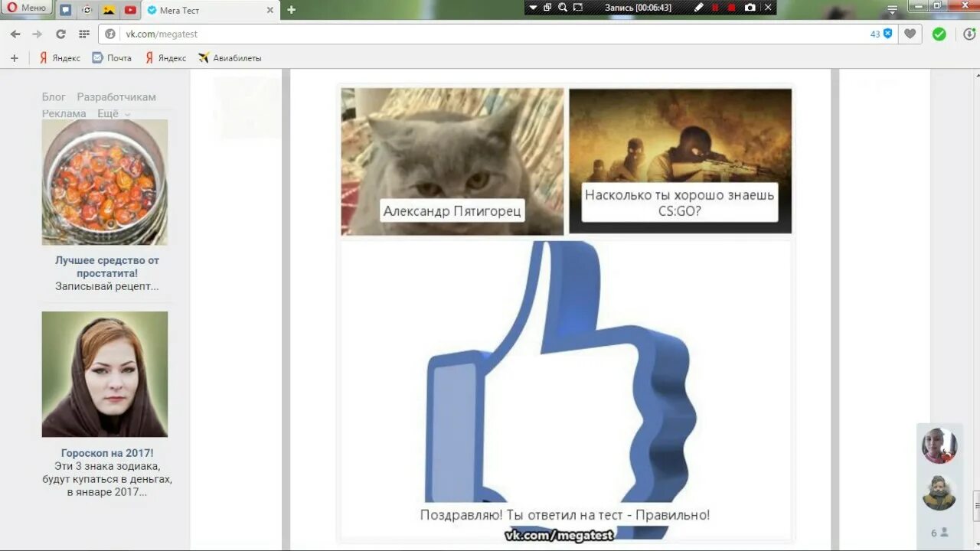Open Гороскоп на 2017 ad link

[107, 453]
